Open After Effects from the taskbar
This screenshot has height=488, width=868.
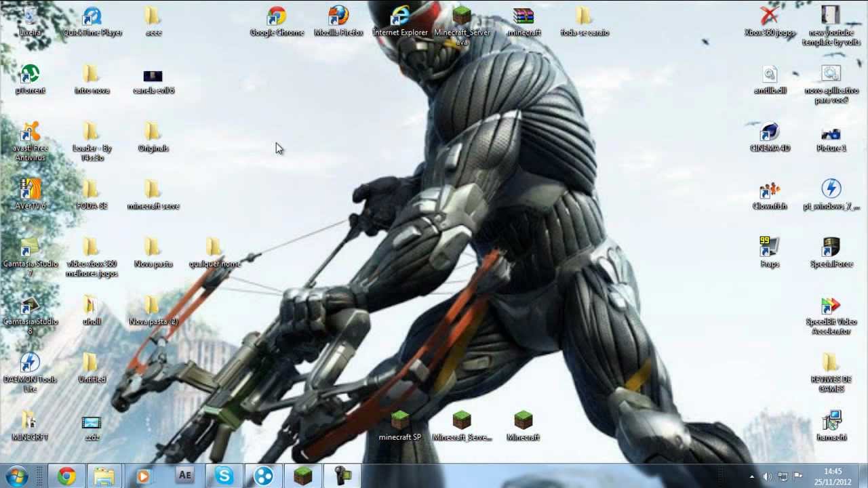[x=184, y=476]
